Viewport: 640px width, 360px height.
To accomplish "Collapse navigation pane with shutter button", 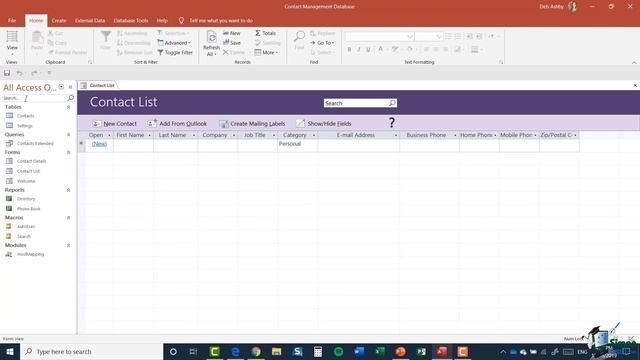I will (x=70, y=87).
